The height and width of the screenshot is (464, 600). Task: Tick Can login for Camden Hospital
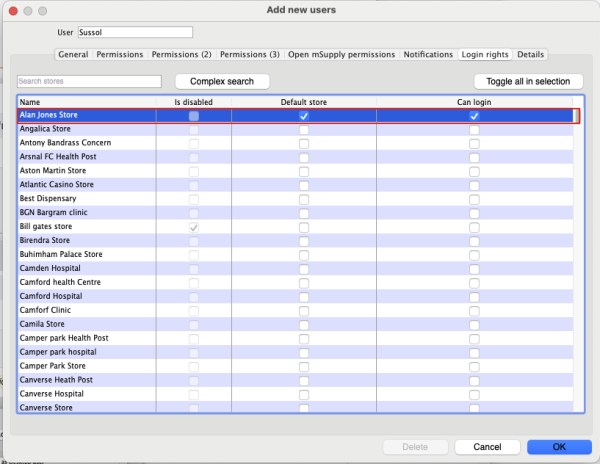[474, 269]
